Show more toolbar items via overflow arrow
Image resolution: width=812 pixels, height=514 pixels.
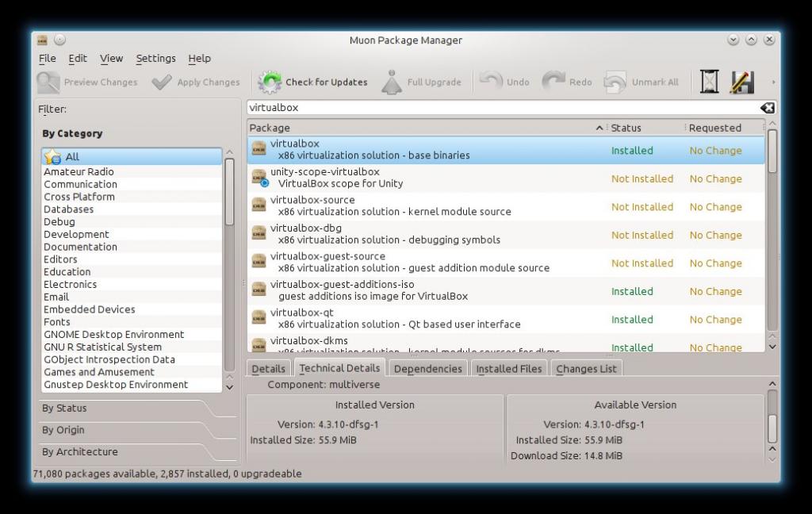773,82
